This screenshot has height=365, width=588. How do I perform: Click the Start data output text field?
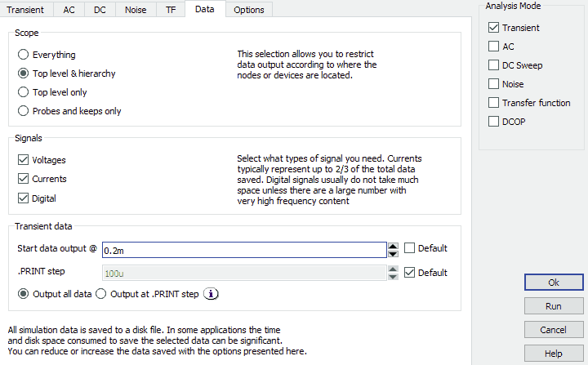pos(243,249)
